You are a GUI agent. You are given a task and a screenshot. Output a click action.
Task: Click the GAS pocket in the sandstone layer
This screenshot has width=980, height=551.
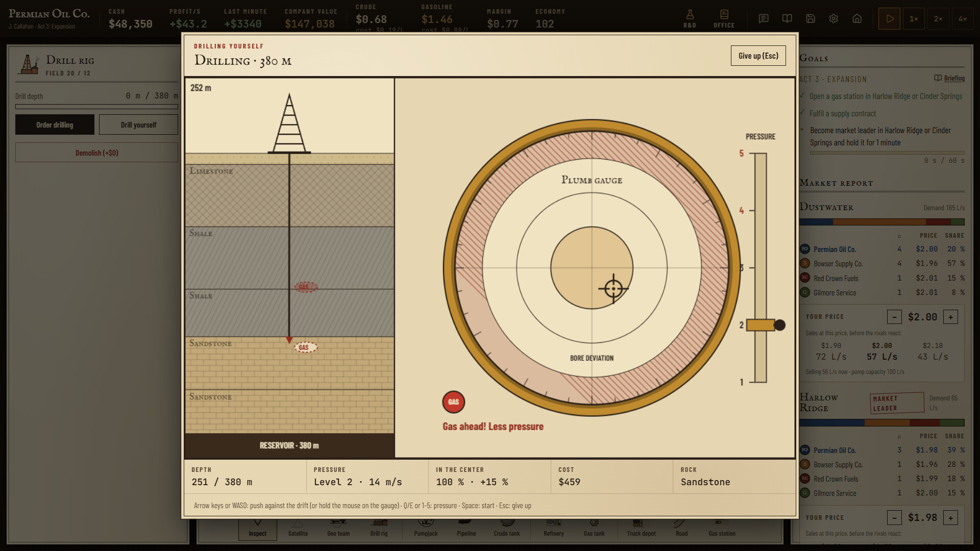click(x=305, y=347)
